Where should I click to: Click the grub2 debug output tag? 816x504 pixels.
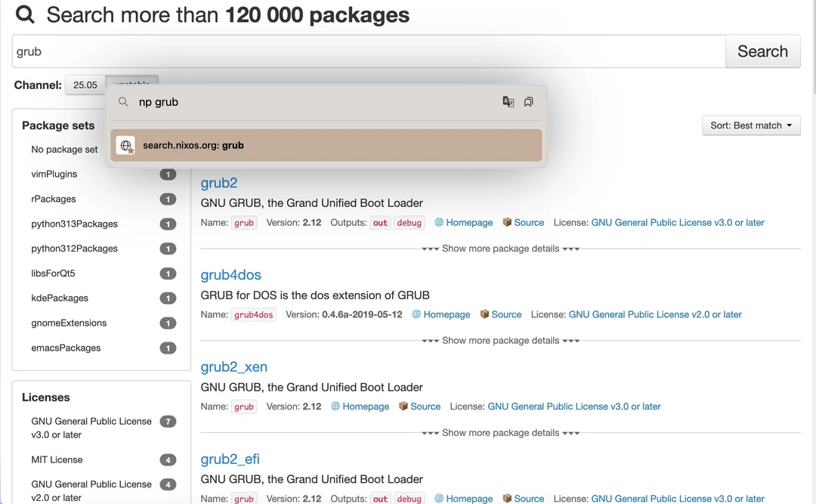(x=409, y=223)
